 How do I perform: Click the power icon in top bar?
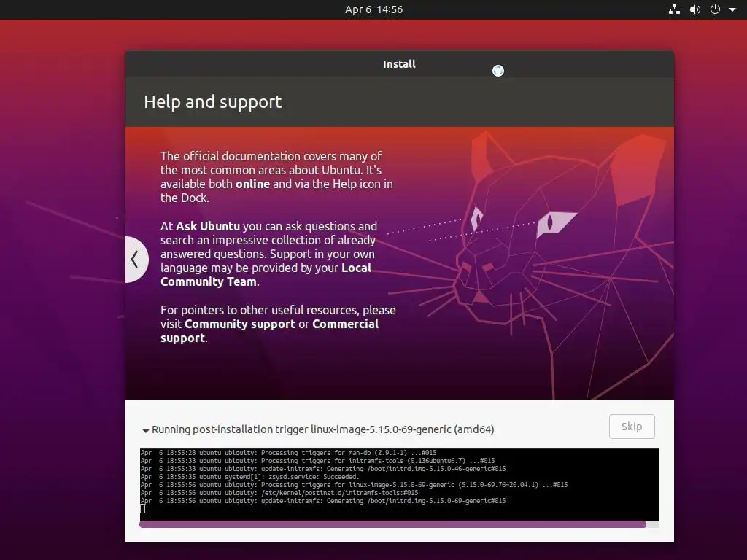pyautogui.click(x=715, y=9)
